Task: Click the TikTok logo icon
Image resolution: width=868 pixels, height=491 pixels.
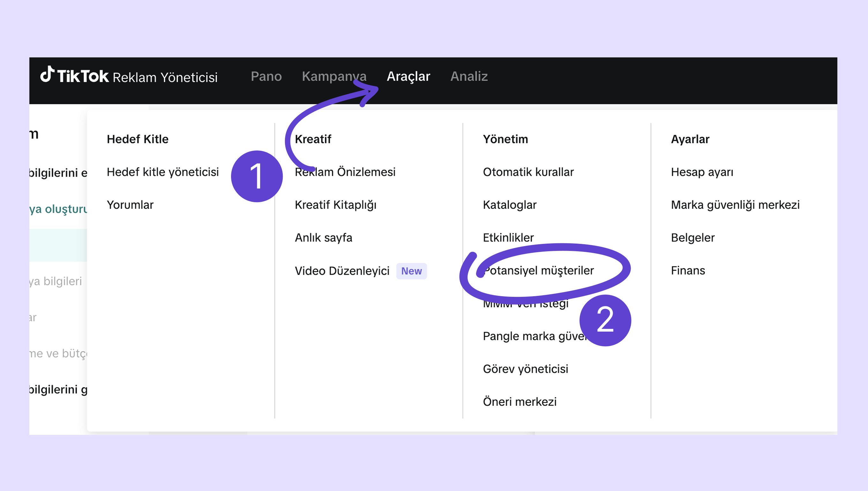Action: point(47,74)
